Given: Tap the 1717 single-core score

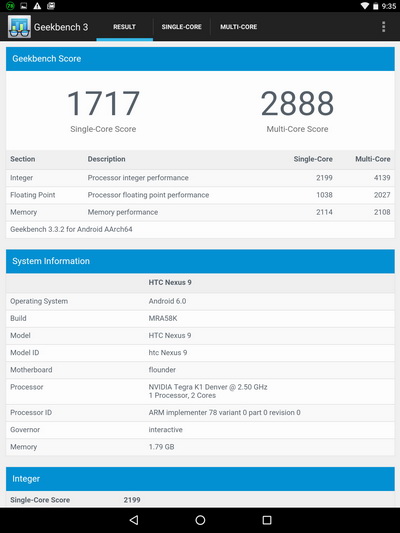Looking at the screenshot, I should (103, 103).
